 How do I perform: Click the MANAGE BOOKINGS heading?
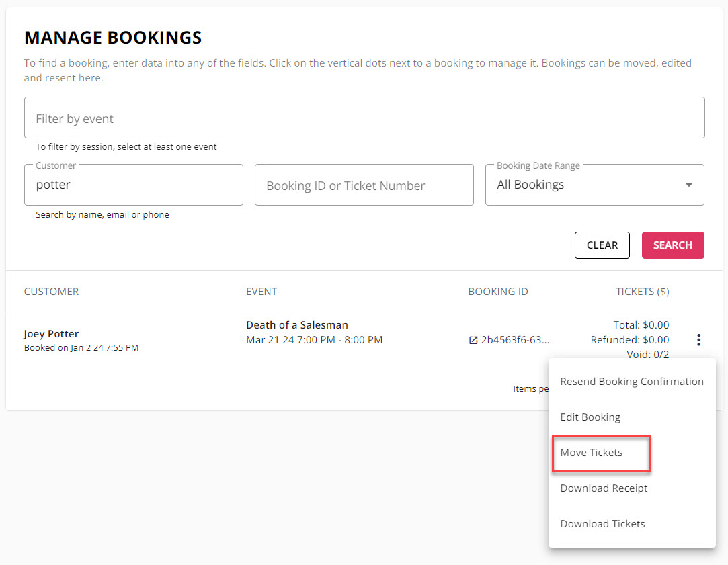(113, 38)
